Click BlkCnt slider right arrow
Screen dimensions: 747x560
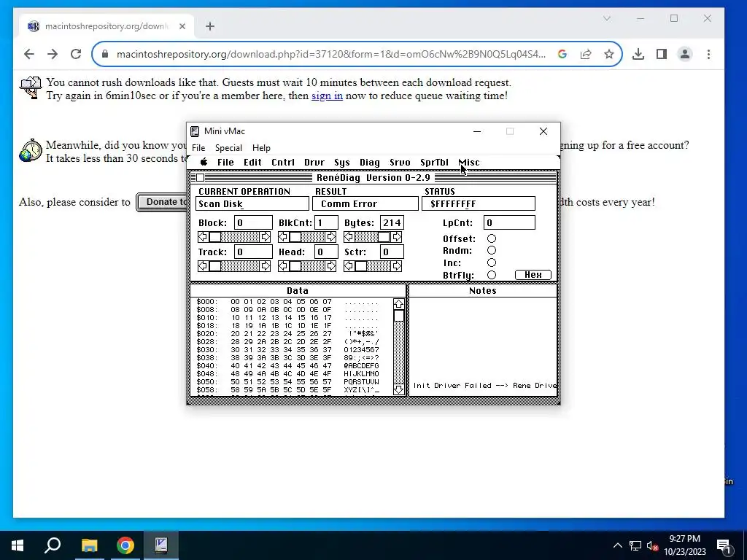click(331, 237)
